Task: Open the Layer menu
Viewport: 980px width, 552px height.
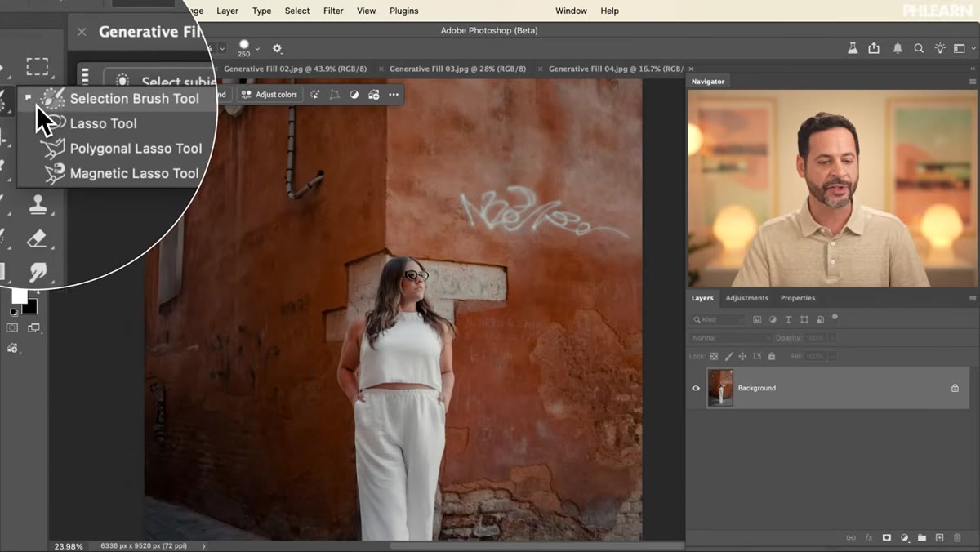Action: (x=227, y=11)
